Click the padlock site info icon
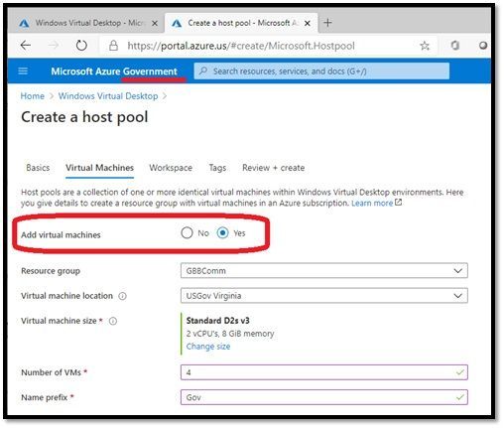Image resolution: width=504 pixels, height=428 pixels. pyautogui.click(x=113, y=46)
